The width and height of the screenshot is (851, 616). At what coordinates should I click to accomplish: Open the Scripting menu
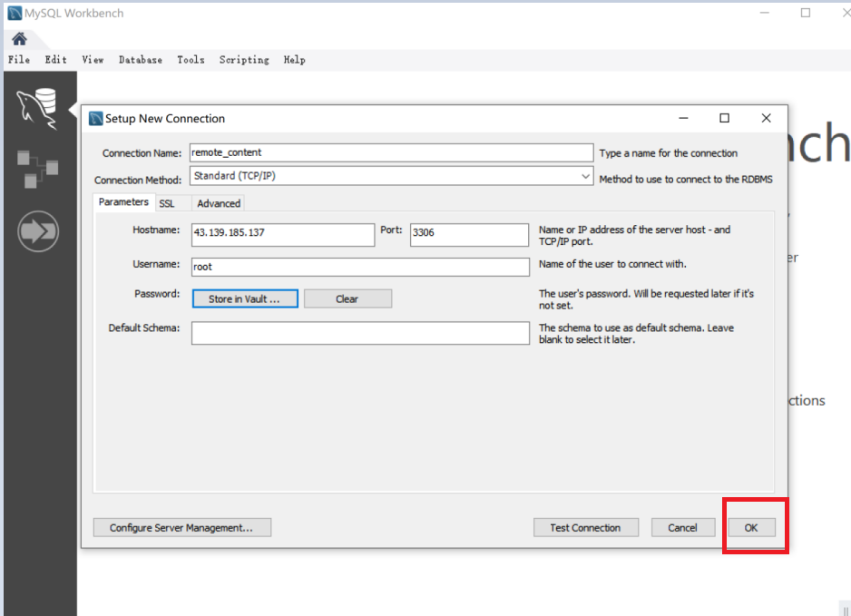[244, 60]
